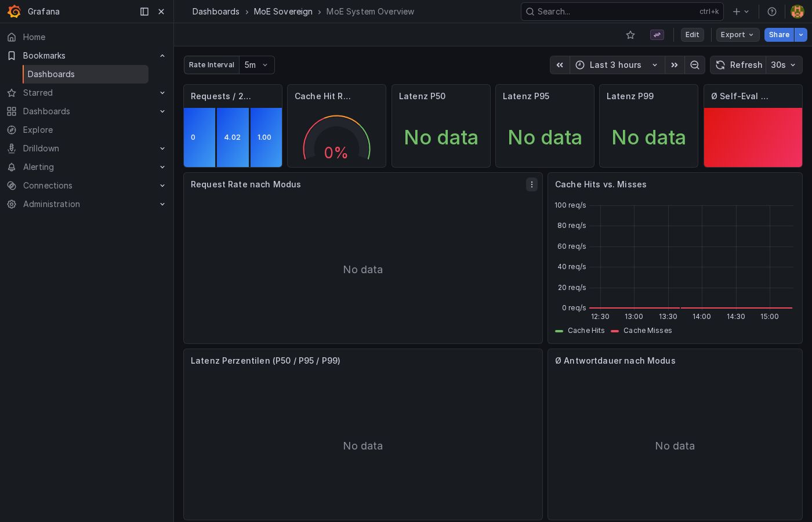Open Dashboards entry under Bookmarks

tap(51, 74)
